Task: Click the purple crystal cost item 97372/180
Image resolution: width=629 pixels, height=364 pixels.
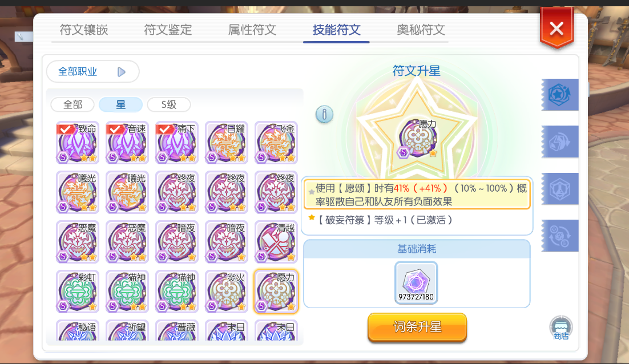Action: 416,282
